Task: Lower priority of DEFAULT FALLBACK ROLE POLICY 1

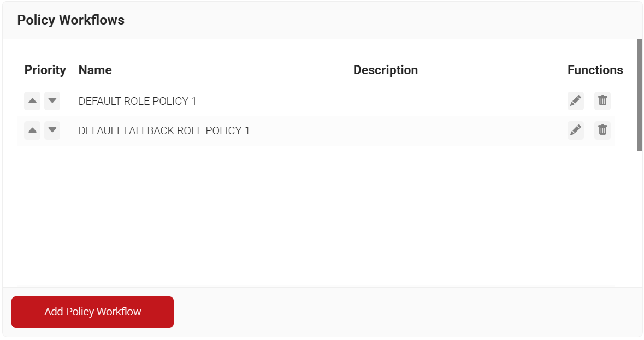Action: pyautogui.click(x=52, y=130)
